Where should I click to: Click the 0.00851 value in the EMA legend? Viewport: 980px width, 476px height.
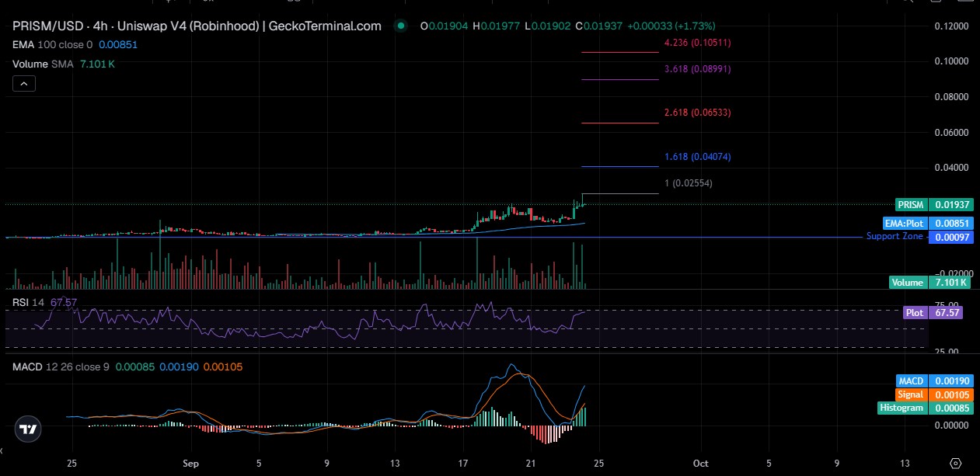118,45
